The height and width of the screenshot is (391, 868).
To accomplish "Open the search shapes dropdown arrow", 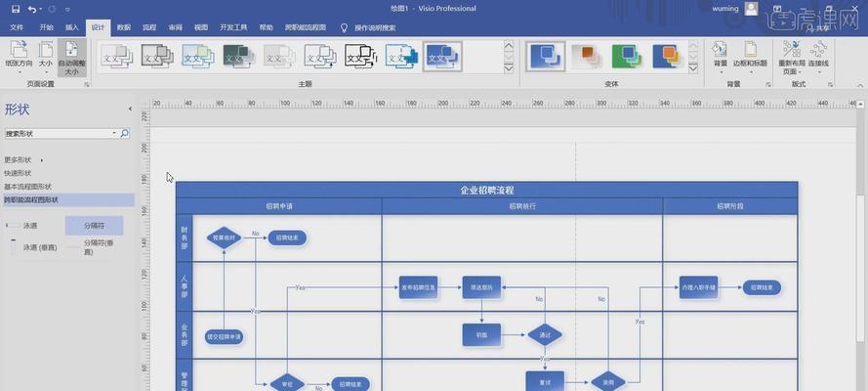I will 114,134.
